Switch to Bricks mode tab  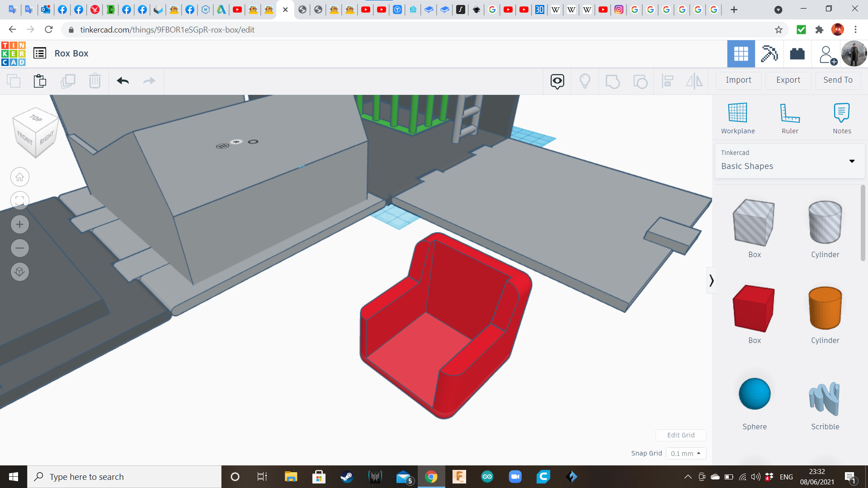(797, 54)
